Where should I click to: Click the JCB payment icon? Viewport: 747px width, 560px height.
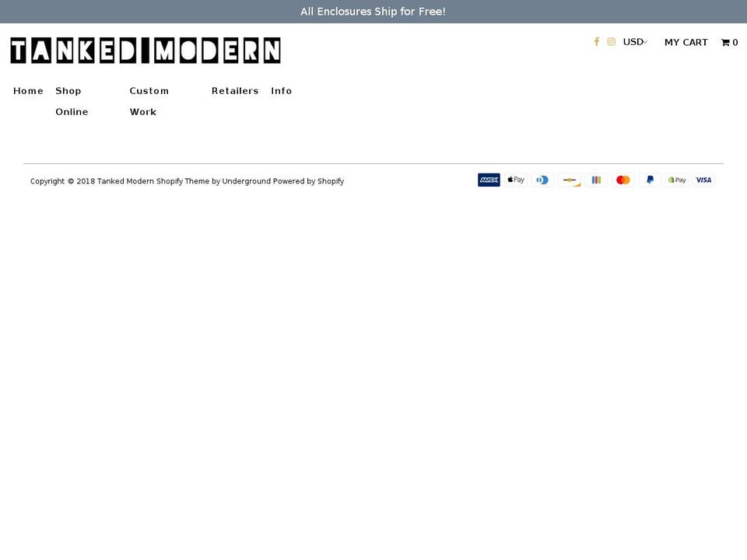[596, 180]
